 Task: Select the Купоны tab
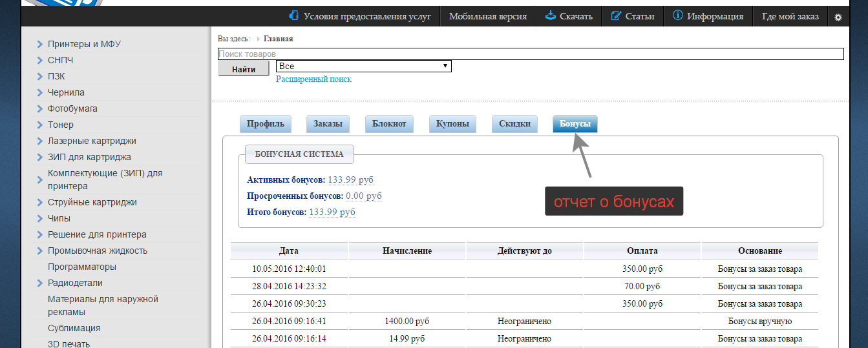[x=452, y=124]
